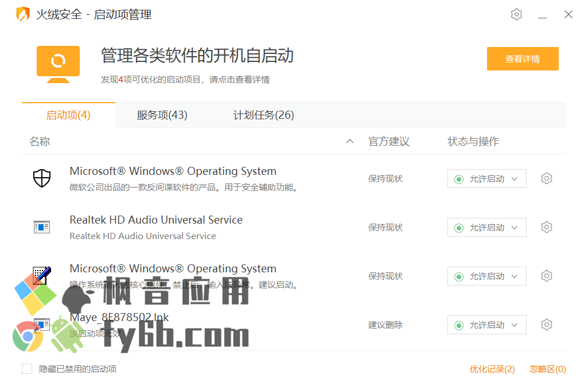Click the 状态与操作 column header

pos(473,141)
